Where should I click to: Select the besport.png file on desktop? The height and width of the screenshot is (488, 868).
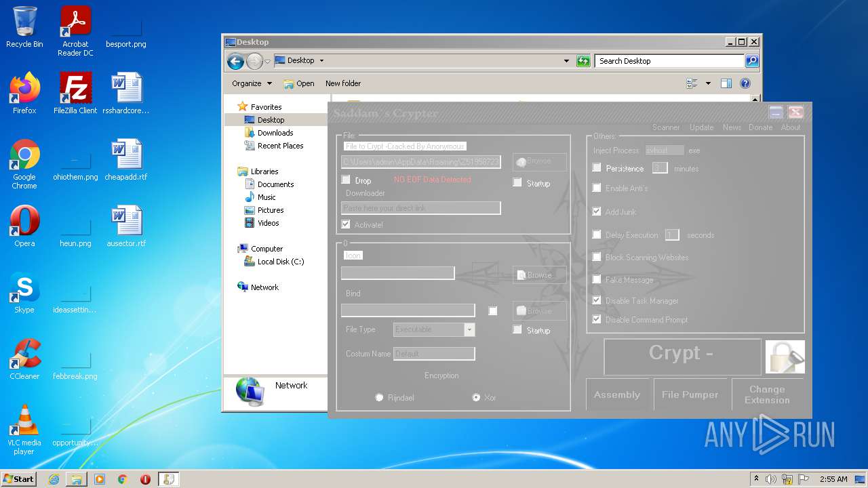click(126, 32)
